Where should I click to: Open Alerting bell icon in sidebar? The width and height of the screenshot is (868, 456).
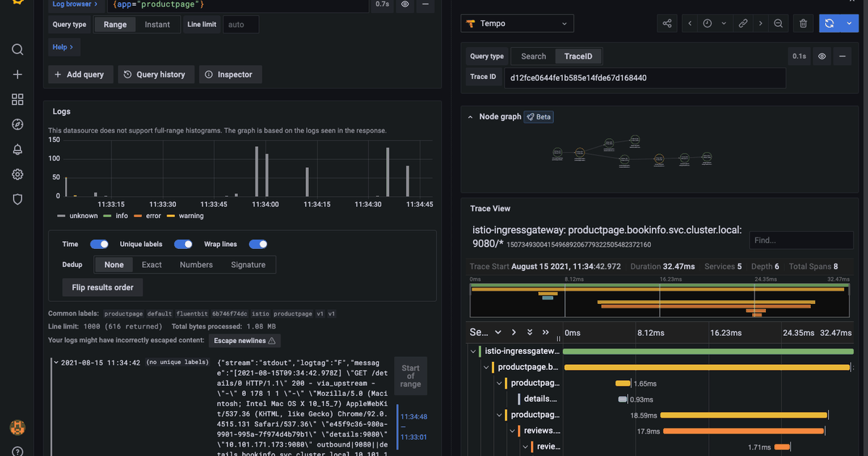tap(17, 149)
